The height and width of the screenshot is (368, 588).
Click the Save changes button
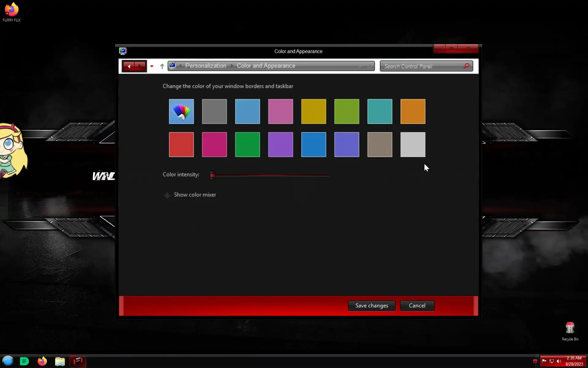371,306
